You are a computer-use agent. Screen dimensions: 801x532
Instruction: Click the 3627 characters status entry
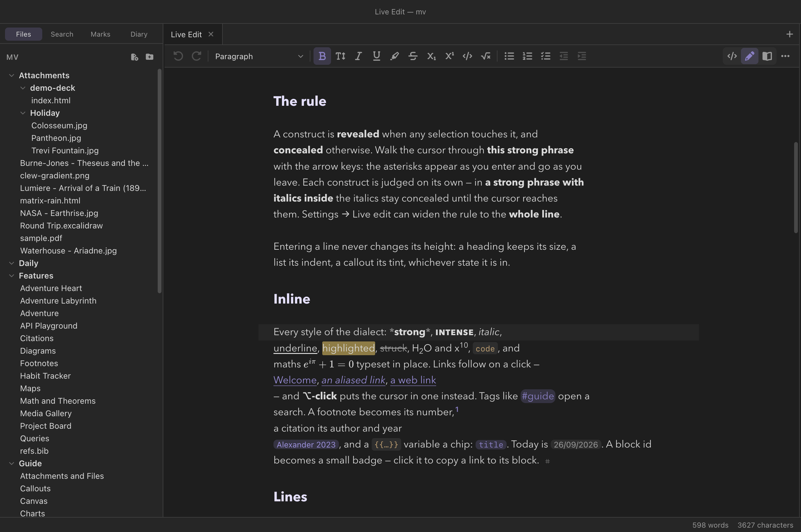pyautogui.click(x=765, y=525)
